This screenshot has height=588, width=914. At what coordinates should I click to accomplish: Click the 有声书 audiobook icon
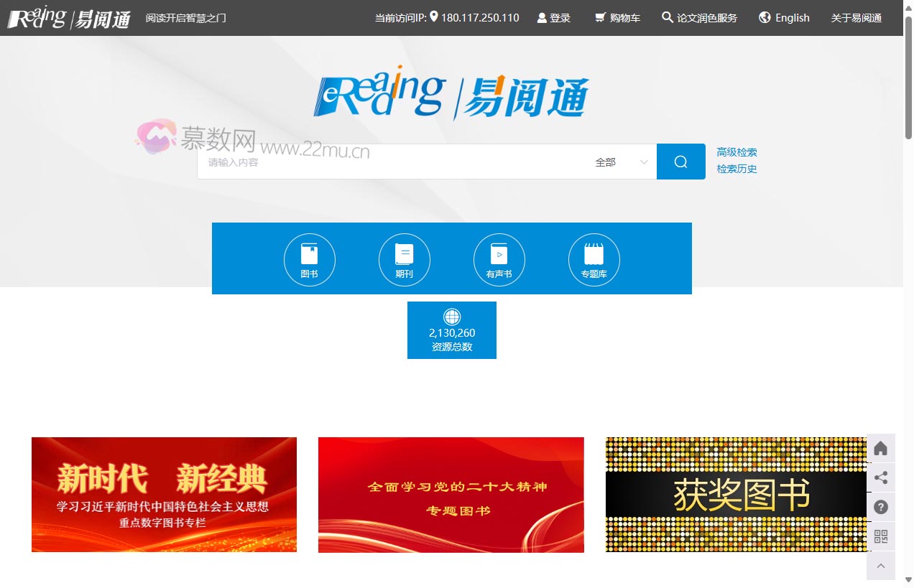click(x=499, y=259)
